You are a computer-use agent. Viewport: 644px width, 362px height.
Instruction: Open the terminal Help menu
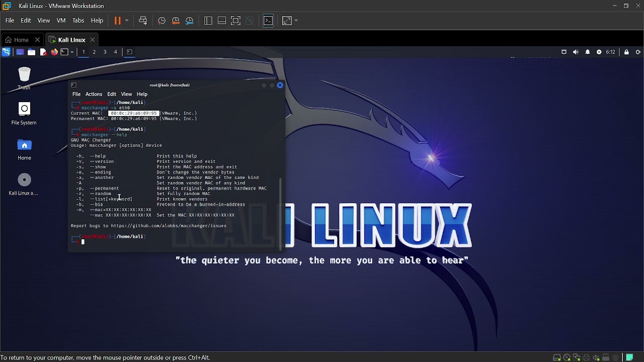tap(142, 94)
